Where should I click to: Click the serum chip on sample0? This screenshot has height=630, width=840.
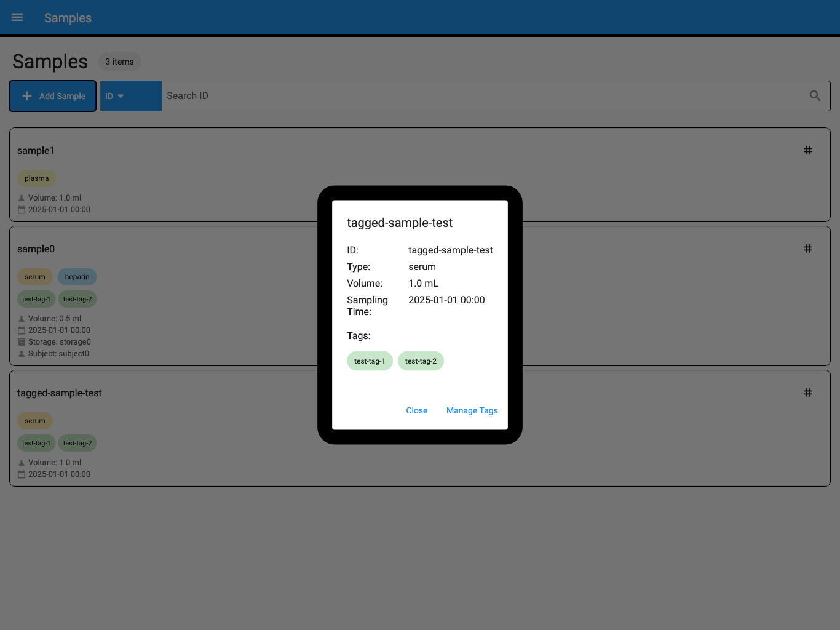35,277
